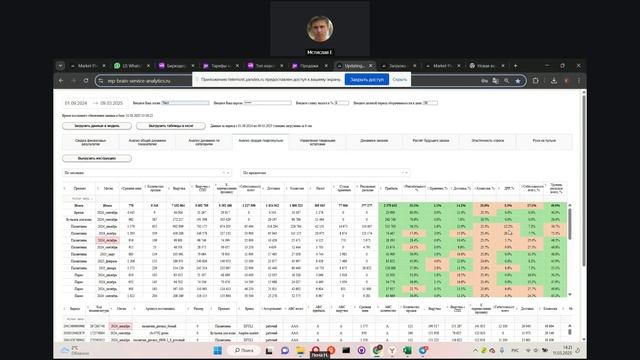Viewport: 640px width, 360px height.
Task: Open Эластичность спроса tab
Action: (x=488, y=141)
